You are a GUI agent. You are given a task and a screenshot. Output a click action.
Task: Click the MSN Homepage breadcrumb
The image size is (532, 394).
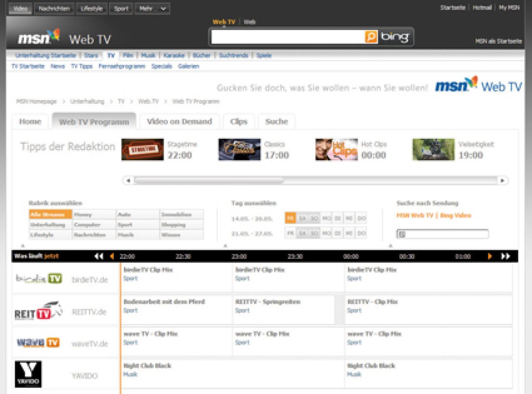pyautogui.click(x=36, y=101)
